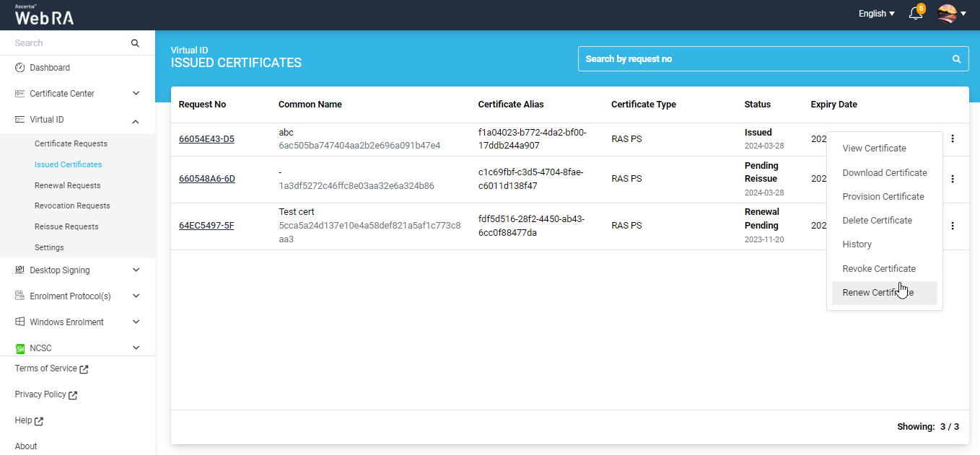Click the sidebar search magnifier icon
This screenshot has height=455, width=980.
pyautogui.click(x=135, y=43)
